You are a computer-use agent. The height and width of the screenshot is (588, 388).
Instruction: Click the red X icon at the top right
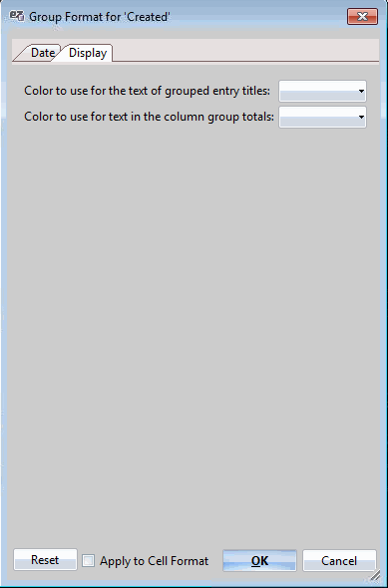[x=362, y=17]
